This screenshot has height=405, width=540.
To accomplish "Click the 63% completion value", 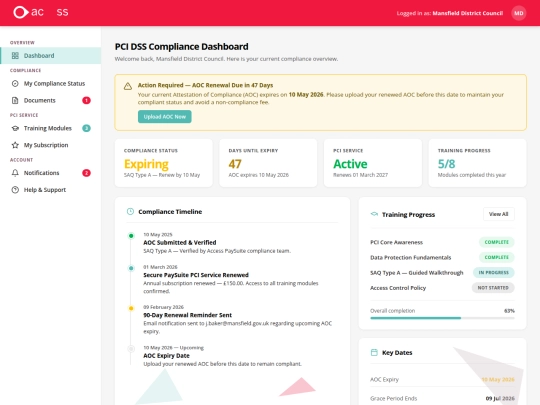I will 509,311.
